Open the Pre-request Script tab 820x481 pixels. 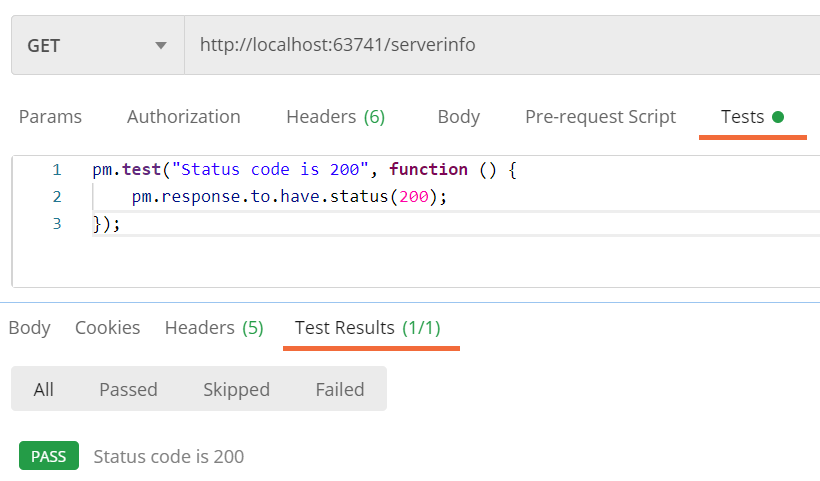pyautogui.click(x=600, y=117)
